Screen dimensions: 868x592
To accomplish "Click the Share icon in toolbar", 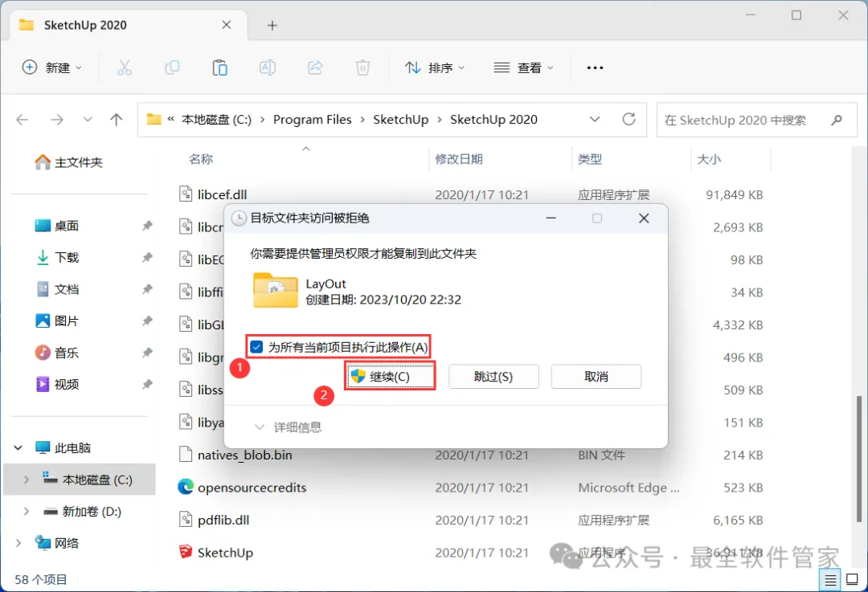I will pyautogui.click(x=315, y=67).
